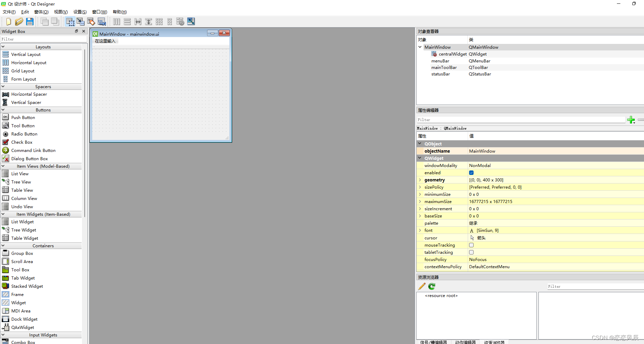Click the property editor Filter field
644x344 pixels.
click(521, 120)
